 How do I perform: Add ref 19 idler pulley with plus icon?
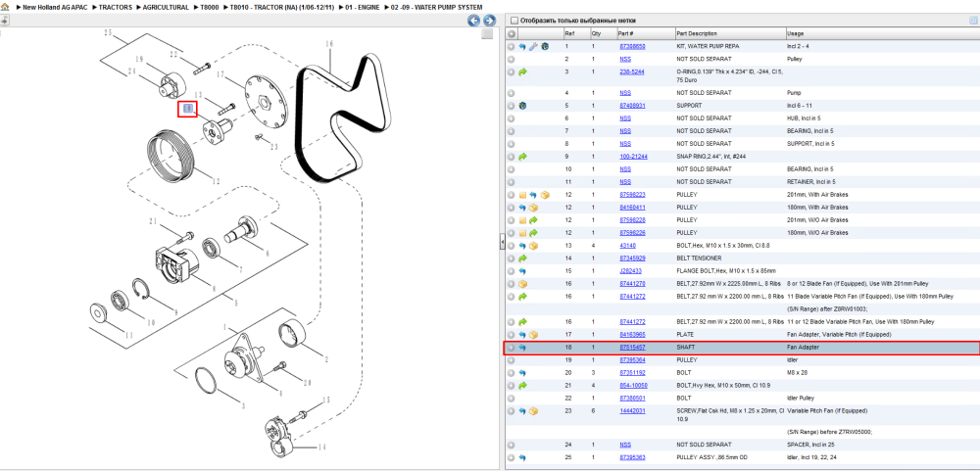click(511, 359)
